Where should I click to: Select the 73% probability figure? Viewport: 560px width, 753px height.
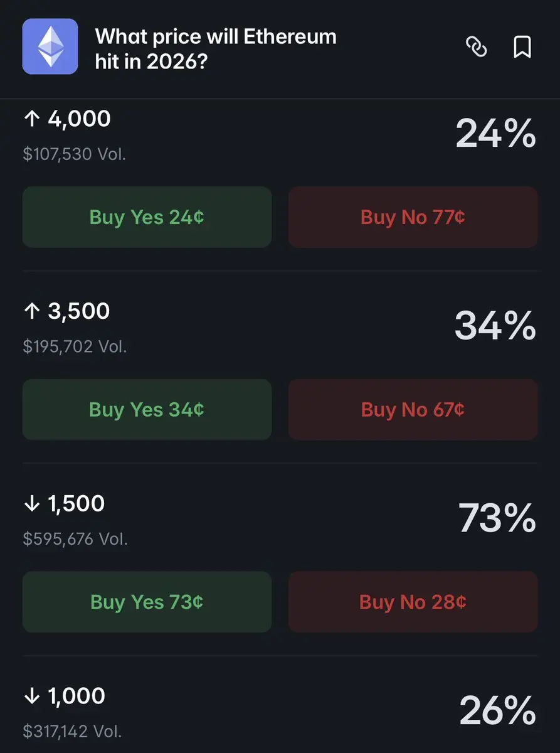[497, 519]
